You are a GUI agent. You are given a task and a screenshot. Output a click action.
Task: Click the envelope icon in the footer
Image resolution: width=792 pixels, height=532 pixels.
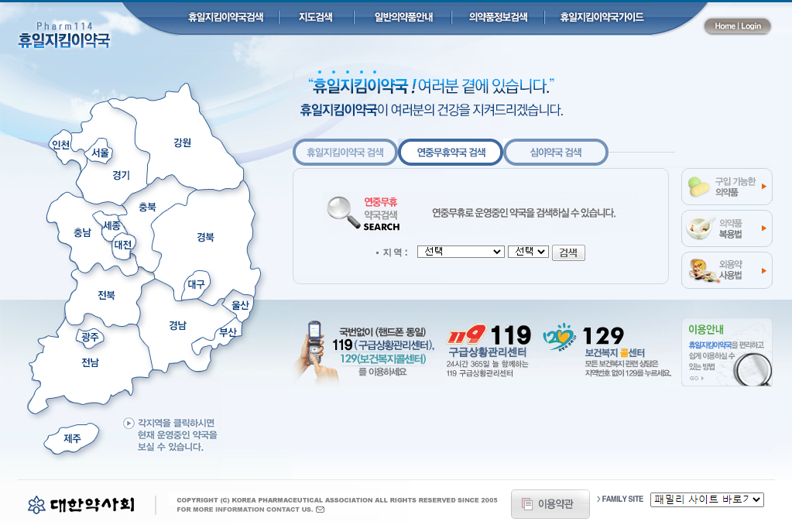pos(320,510)
